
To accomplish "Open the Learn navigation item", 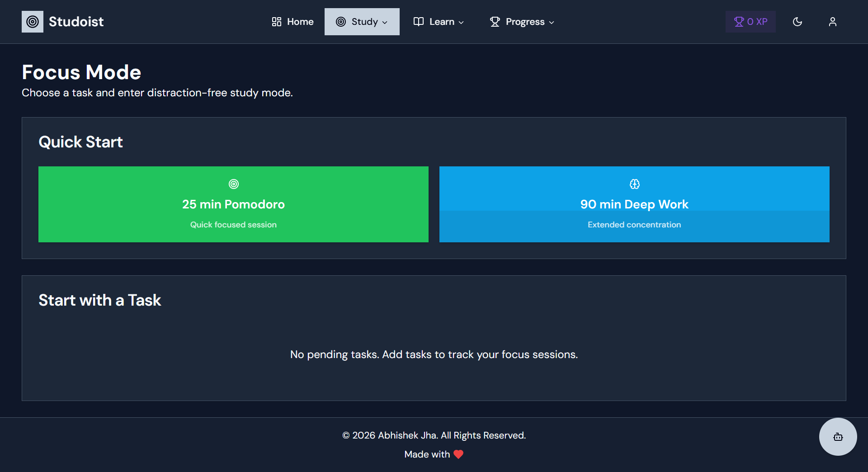I will 438,21.
